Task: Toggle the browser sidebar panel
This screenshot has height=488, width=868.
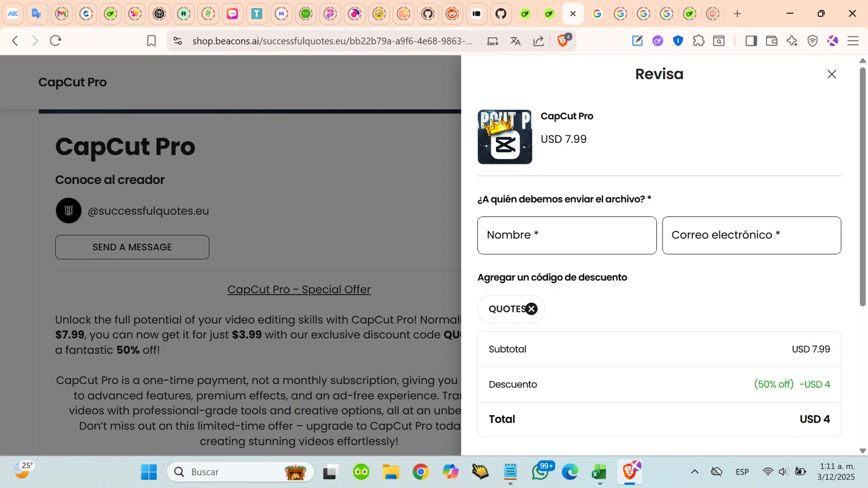Action: point(751,40)
